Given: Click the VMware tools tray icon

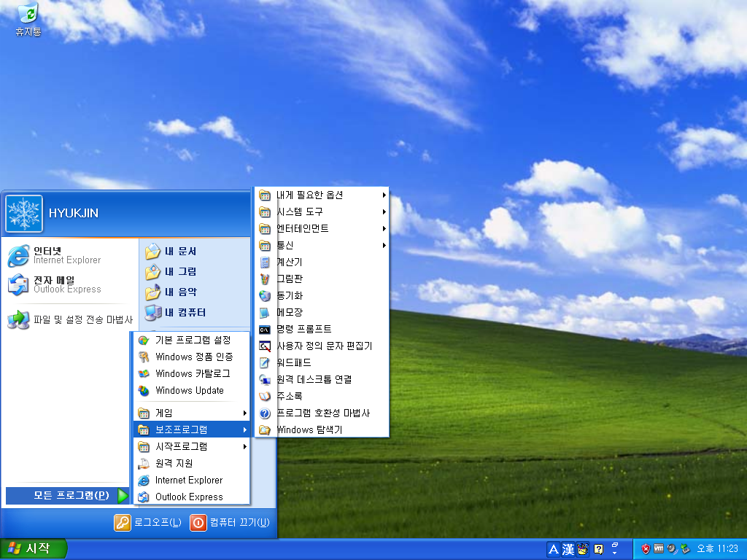Looking at the screenshot, I should pyautogui.click(x=659, y=549).
